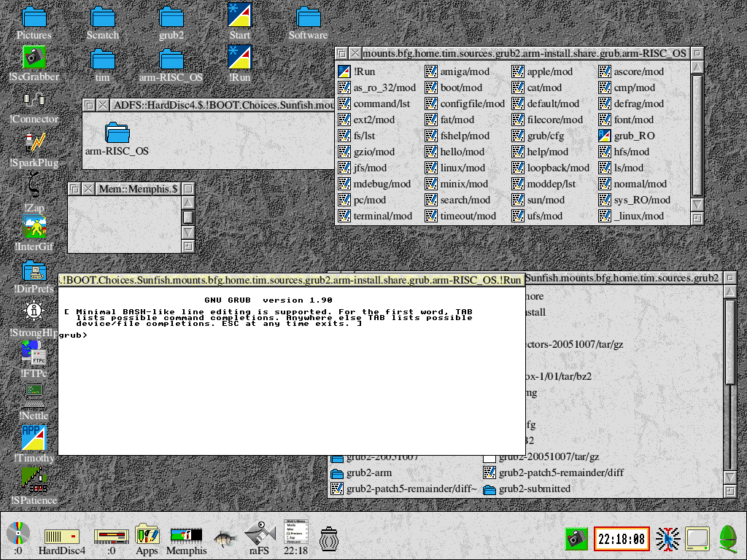Open the grub2 folder icon on the desktop
This screenshot has height=560, width=747.
171,23
